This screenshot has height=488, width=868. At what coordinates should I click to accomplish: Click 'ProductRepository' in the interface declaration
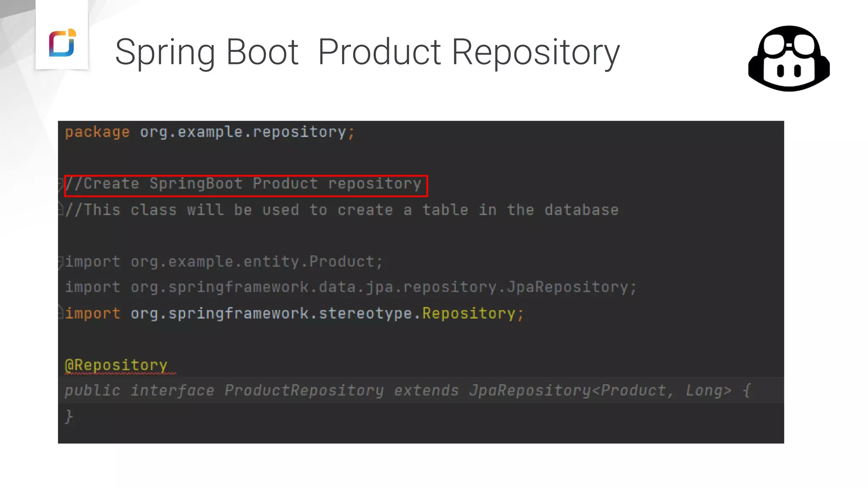coord(304,391)
